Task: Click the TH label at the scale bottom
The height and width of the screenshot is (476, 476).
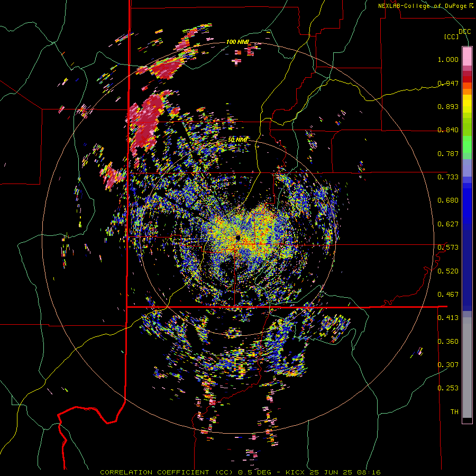Action: click(454, 411)
